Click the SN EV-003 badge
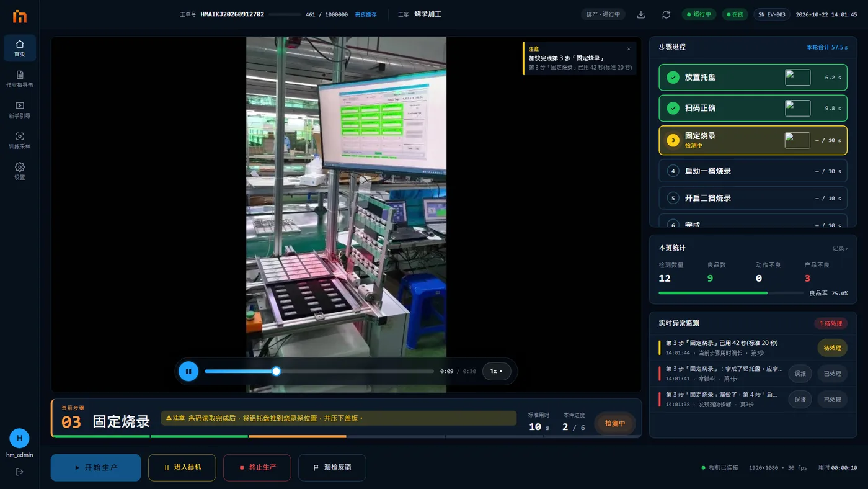The height and width of the screenshot is (489, 868). point(771,14)
